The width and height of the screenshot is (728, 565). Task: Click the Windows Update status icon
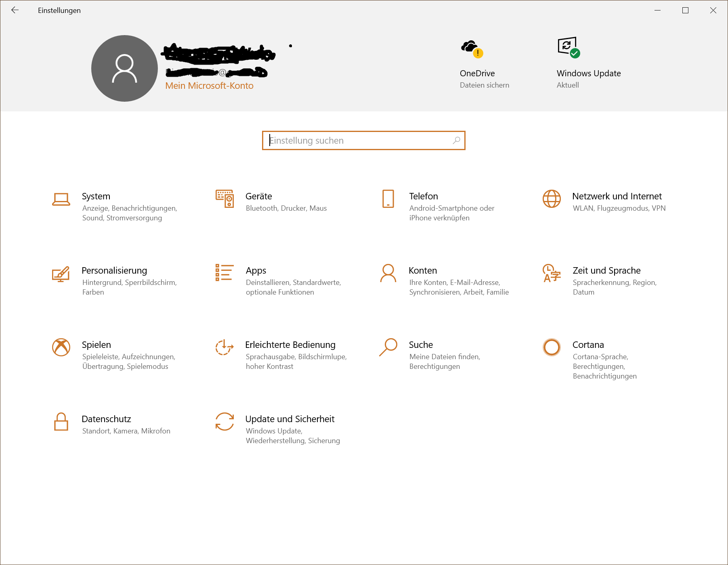click(x=569, y=48)
